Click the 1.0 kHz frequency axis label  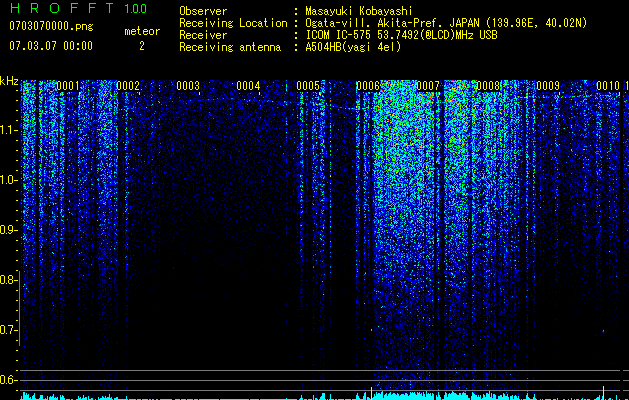pos(8,180)
